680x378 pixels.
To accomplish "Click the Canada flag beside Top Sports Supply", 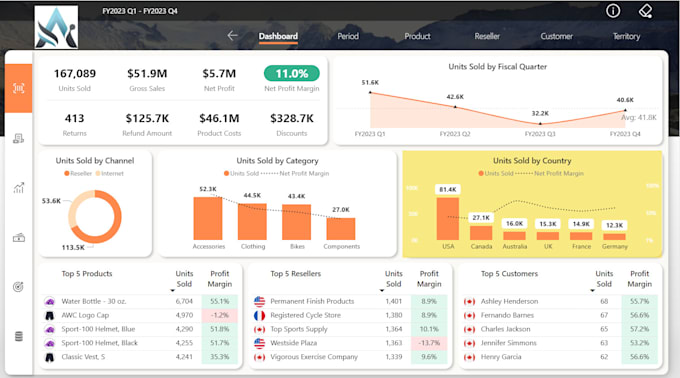I will (x=259, y=329).
